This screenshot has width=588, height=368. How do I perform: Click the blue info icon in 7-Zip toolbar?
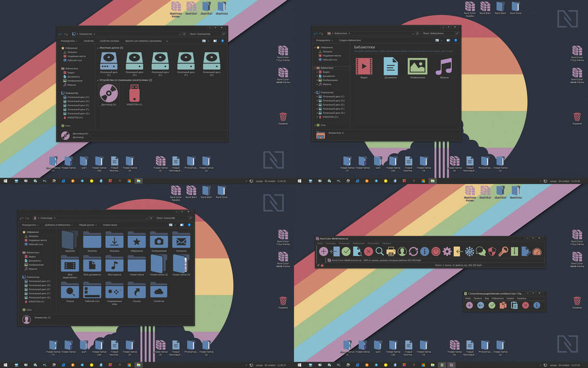point(537,306)
